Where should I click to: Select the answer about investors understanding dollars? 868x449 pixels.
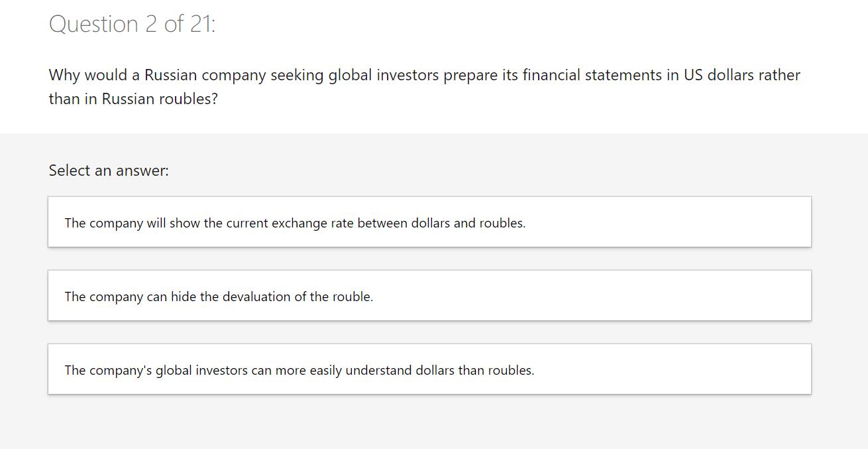[x=429, y=370]
